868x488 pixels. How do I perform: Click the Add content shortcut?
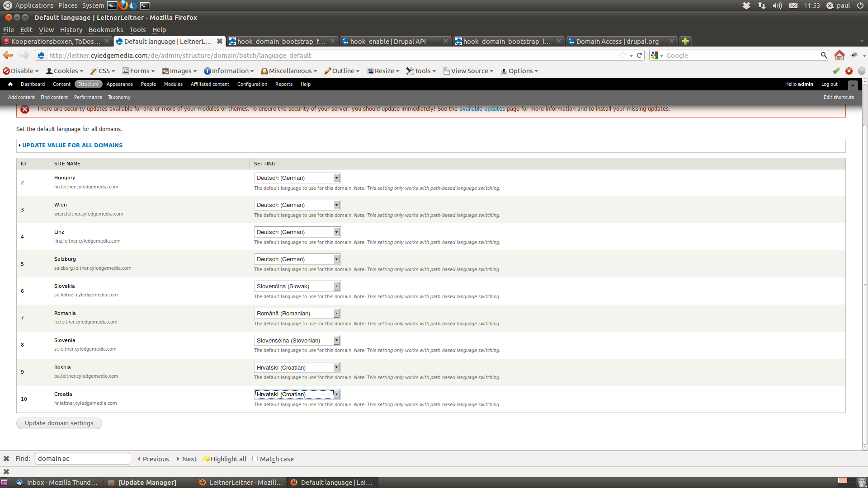click(21, 97)
